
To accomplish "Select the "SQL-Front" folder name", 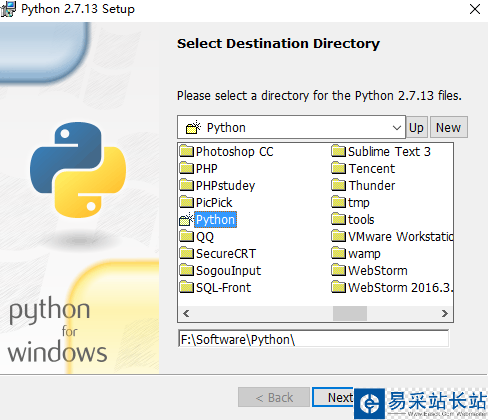I will click(223, 288).
